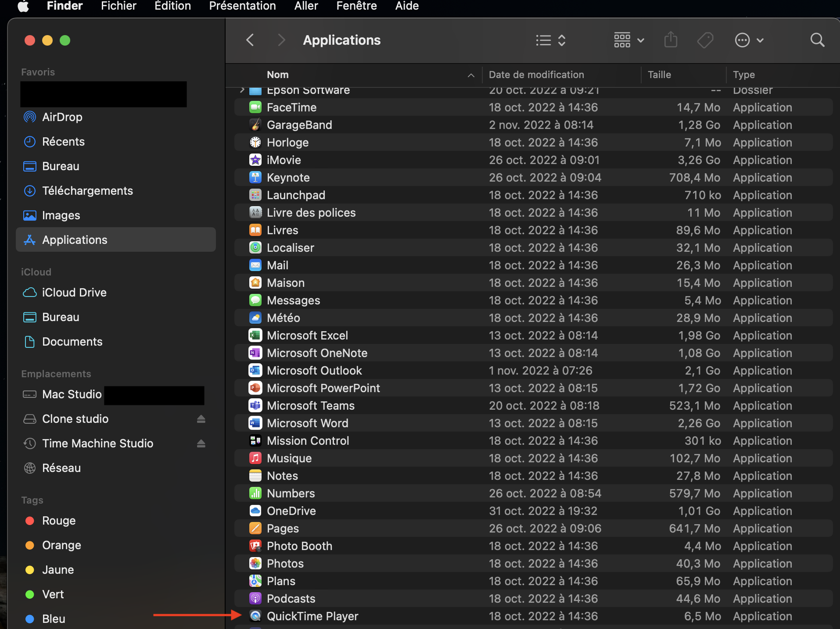The image size is (840, 629).
Task: Select the Horloge clock icon
Action: pos(255,143)
